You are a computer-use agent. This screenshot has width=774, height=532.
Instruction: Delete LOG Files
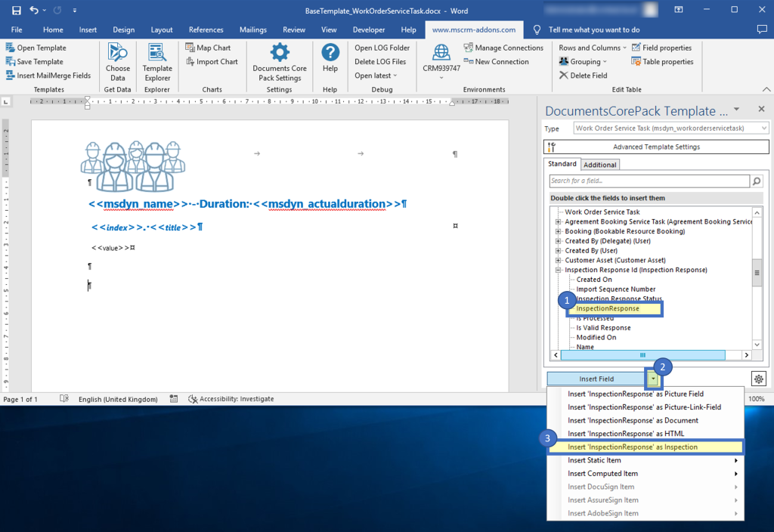click(380, 62)
